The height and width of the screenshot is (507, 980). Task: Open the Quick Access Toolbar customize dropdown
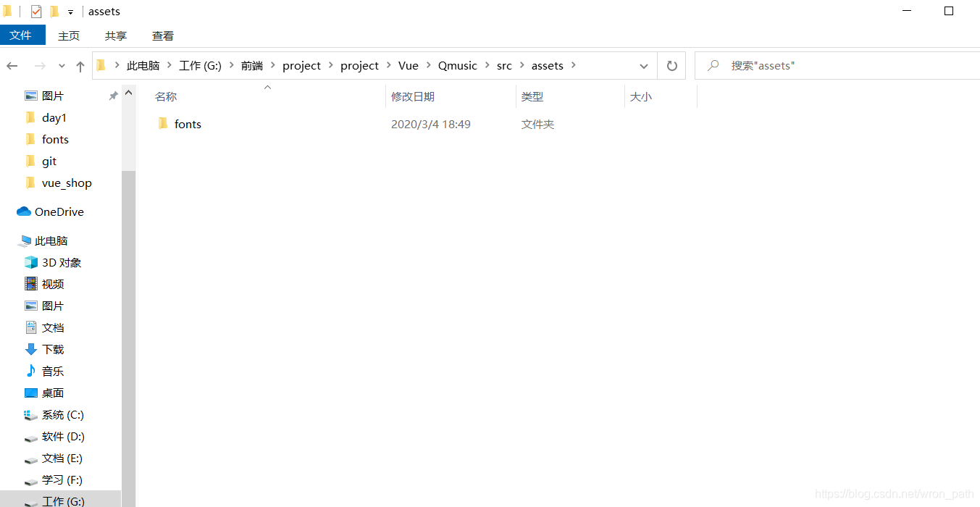70,11
